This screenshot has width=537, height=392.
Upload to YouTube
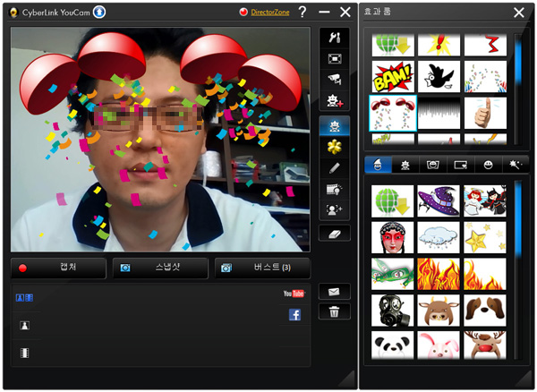point(294,294)
